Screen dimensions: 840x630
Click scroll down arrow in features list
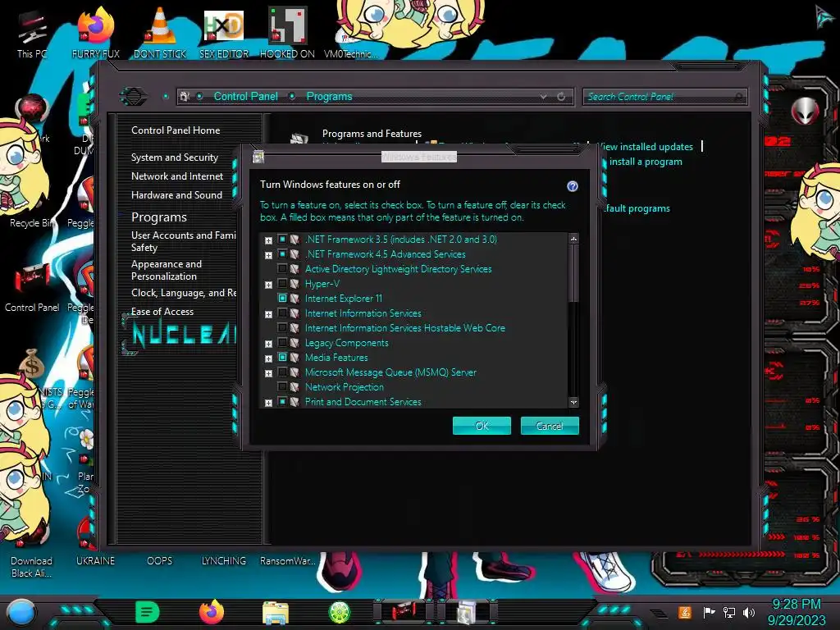click(573, 402)
